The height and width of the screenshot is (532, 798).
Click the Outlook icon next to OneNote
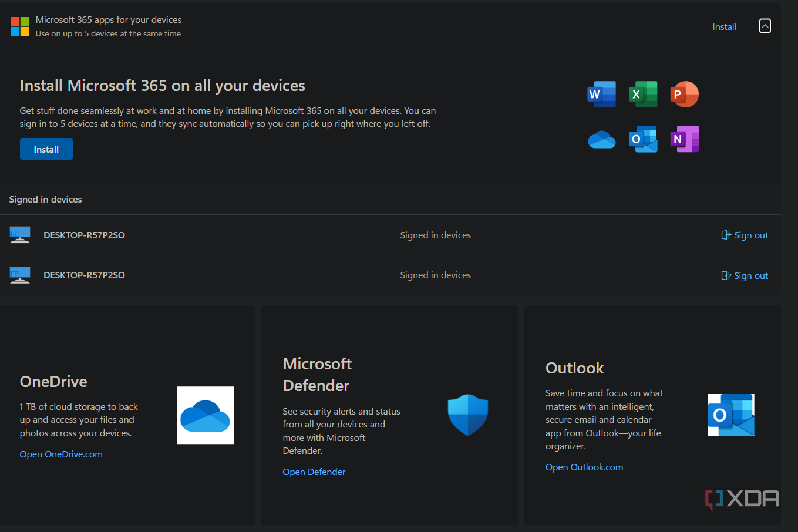(643, 139)
